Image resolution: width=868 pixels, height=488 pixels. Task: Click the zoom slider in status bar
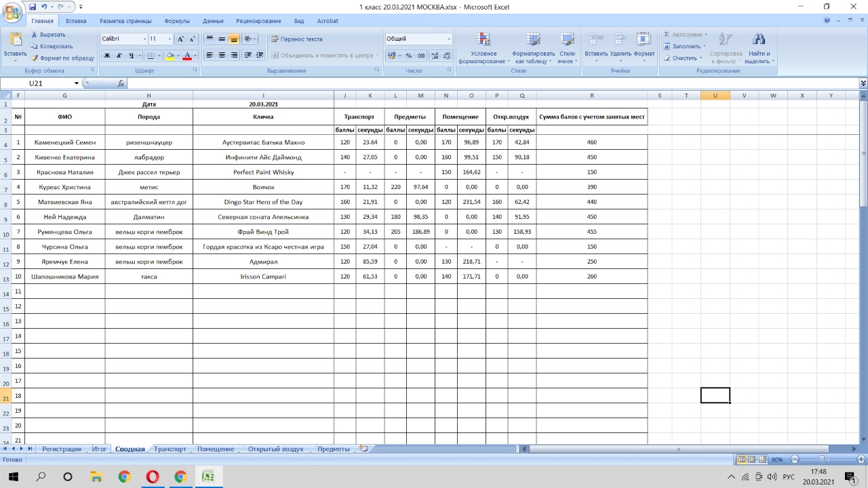click(x=823, y=459)
